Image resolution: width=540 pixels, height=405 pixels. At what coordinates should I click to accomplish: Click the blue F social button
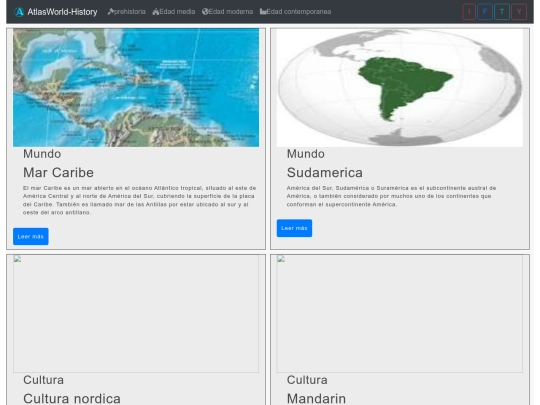coord(485,12)
